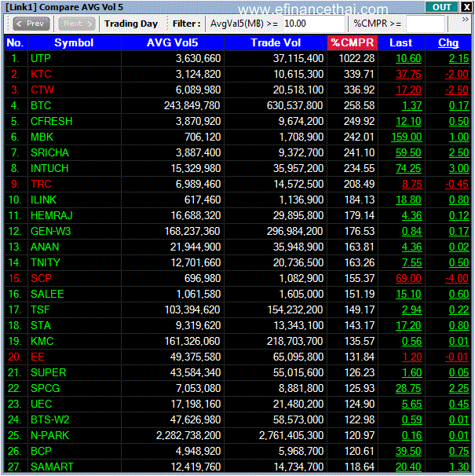Screen dimensions: 475x476
Task: Select symbol TSF
Action: pos(40,310)
